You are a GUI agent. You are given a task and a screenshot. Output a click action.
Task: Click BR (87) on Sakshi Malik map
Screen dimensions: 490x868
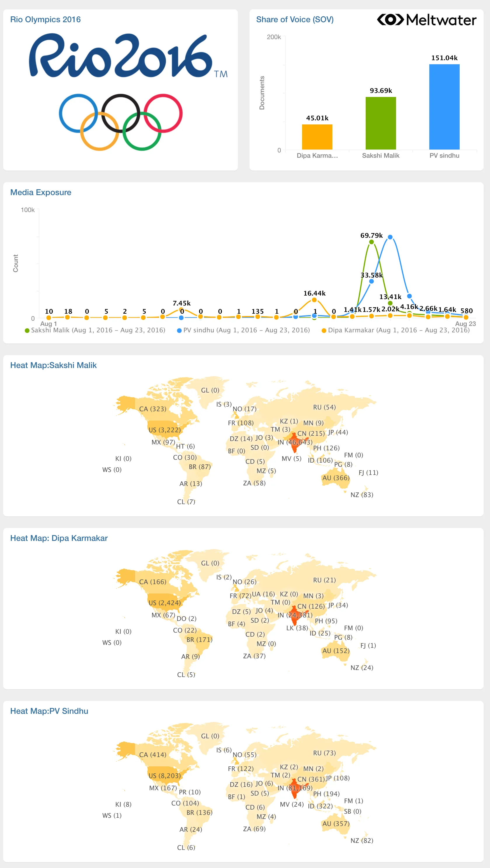coord(200,467)
